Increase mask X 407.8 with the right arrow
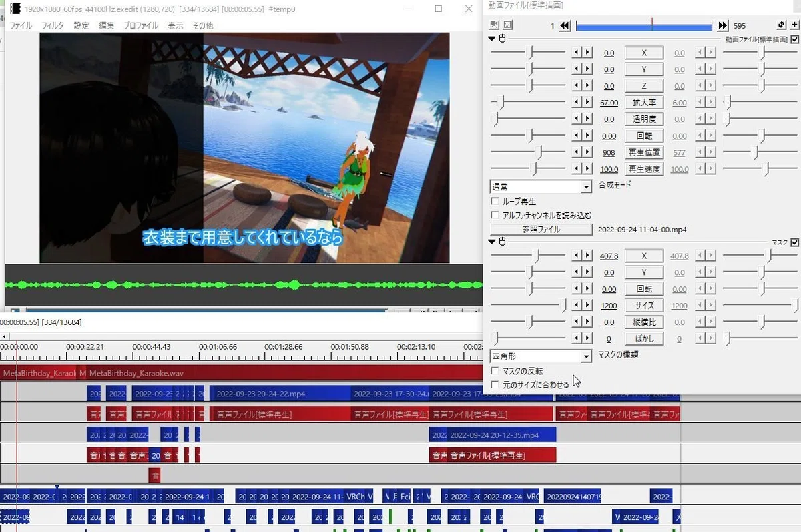The image size is (801, 532). [587, 256]
